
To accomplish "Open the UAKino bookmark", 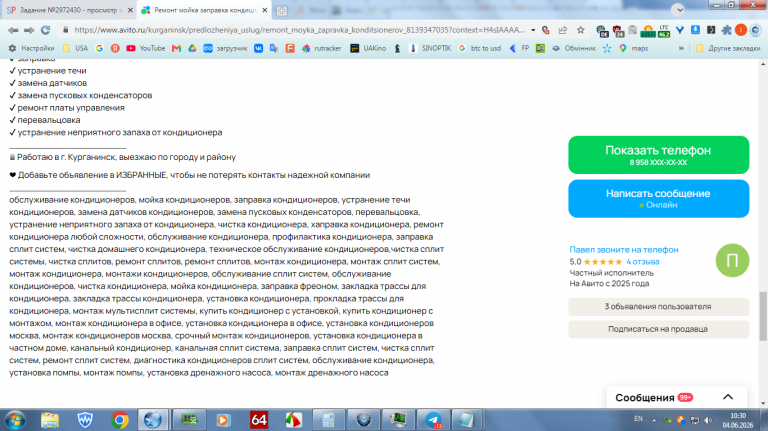I will click(368, 48).
